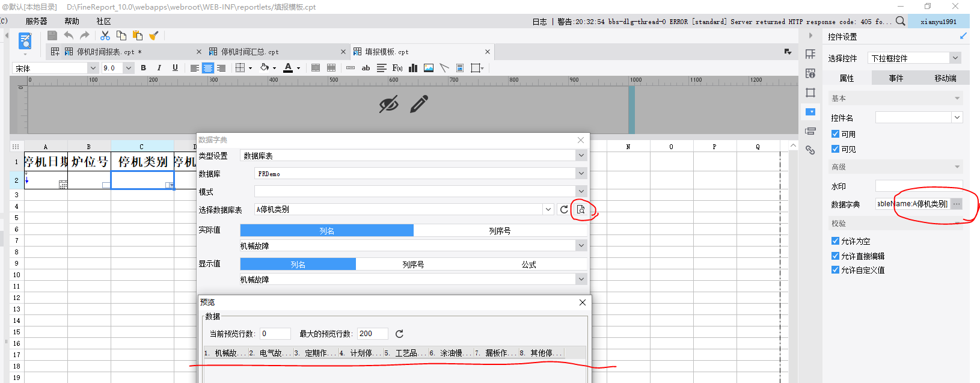The image size is (980, 383).
Task: Insert chart into cell
Action: [413, 68]
